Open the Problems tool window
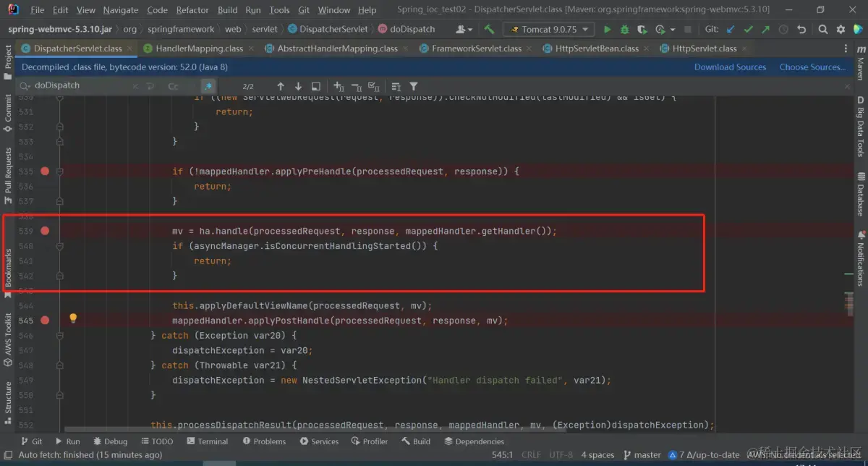The height and width of the screenshot is (466, 868). pos(265,441)
